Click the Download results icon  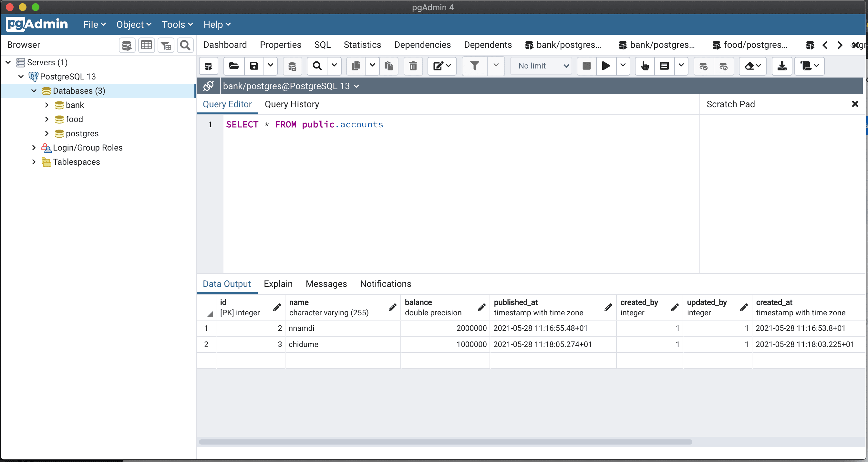782,66
